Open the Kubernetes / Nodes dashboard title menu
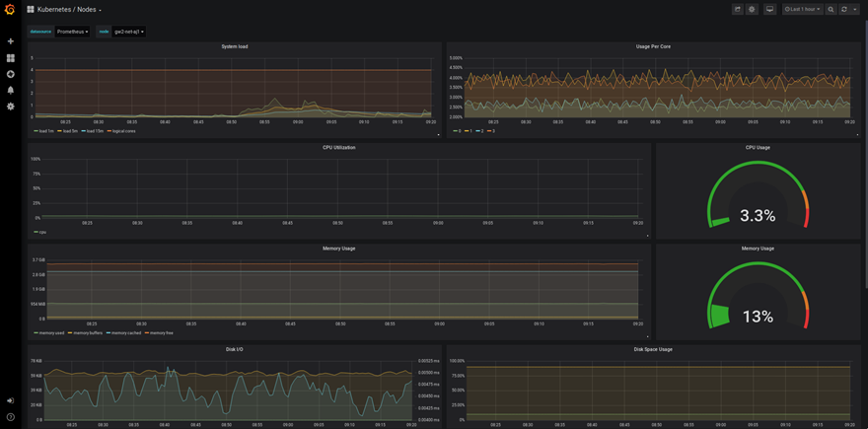This screenshot has width=868, height=429. [x=69, y=10]
